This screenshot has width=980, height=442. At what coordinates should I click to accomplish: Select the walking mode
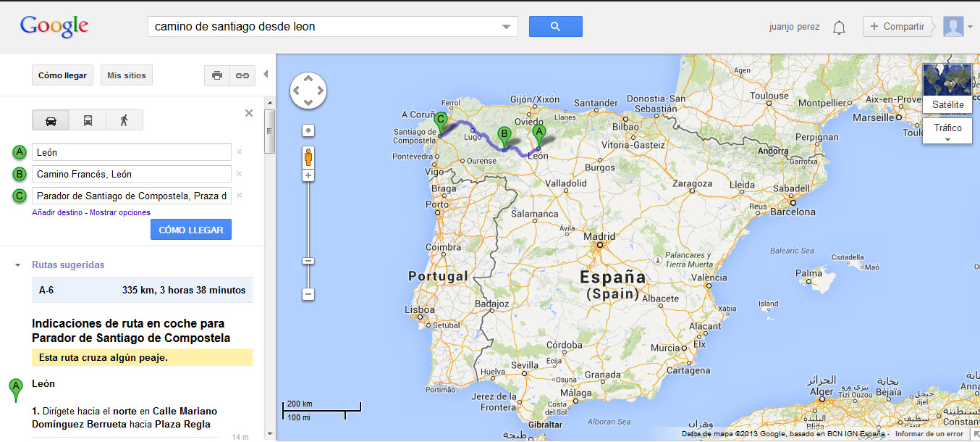click(124, 120)
